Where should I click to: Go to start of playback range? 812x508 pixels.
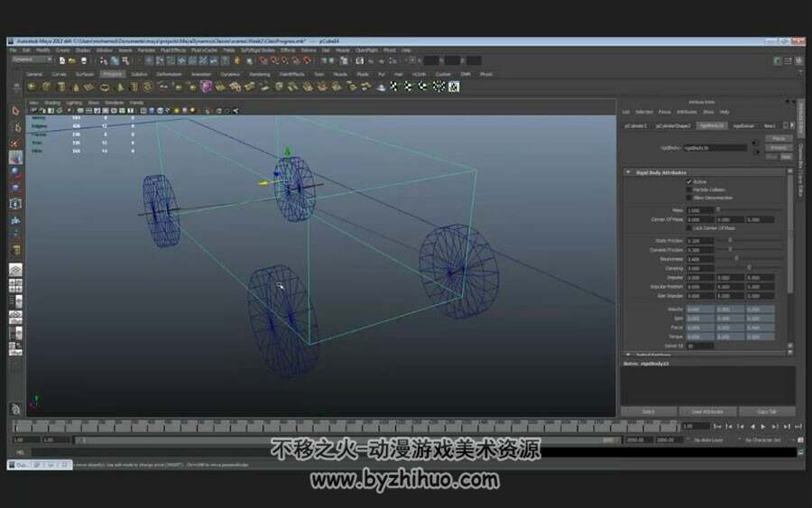coord(717,426)
